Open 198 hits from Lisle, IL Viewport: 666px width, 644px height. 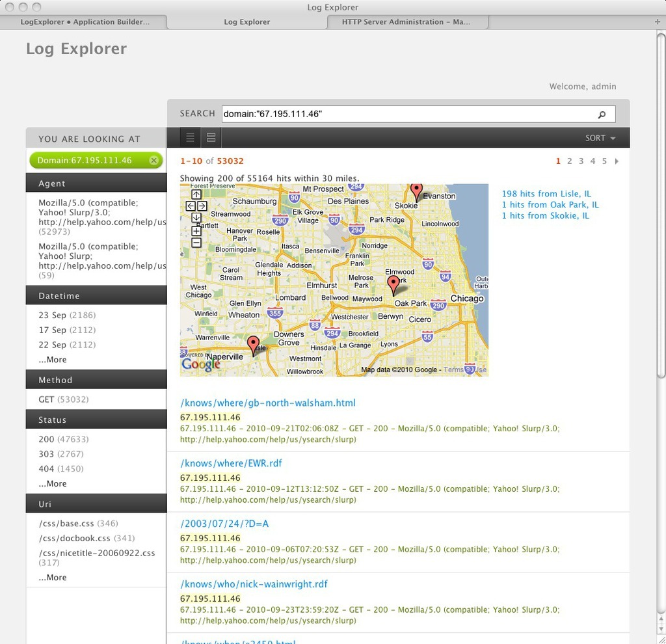[x=546, y=194]
